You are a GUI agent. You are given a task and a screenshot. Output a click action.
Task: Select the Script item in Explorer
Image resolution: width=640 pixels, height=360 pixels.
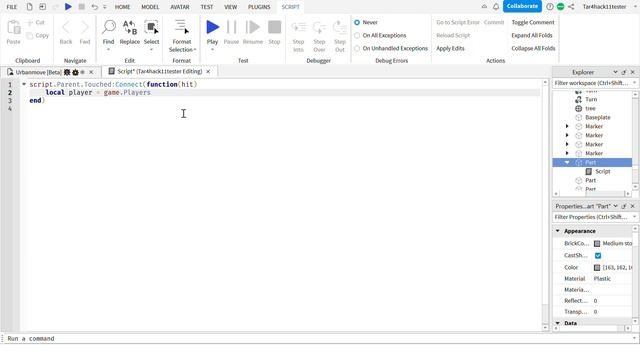point(602,171)
